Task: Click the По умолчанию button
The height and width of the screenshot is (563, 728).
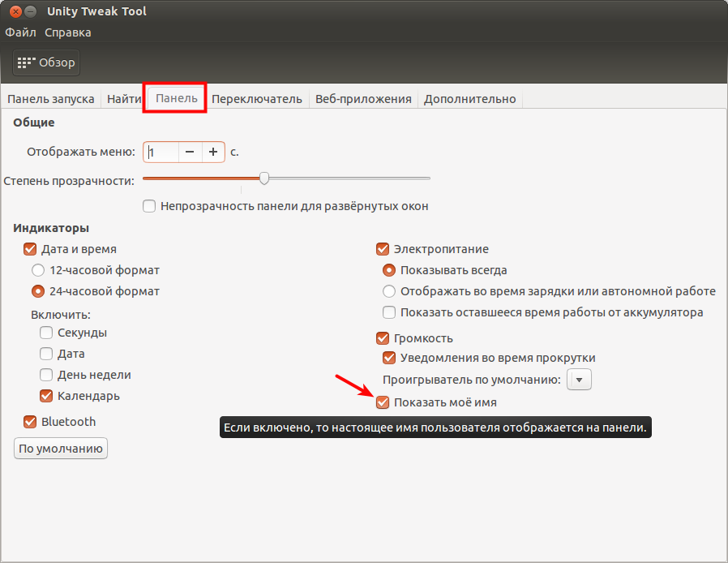Action: (x=61, y=449)
